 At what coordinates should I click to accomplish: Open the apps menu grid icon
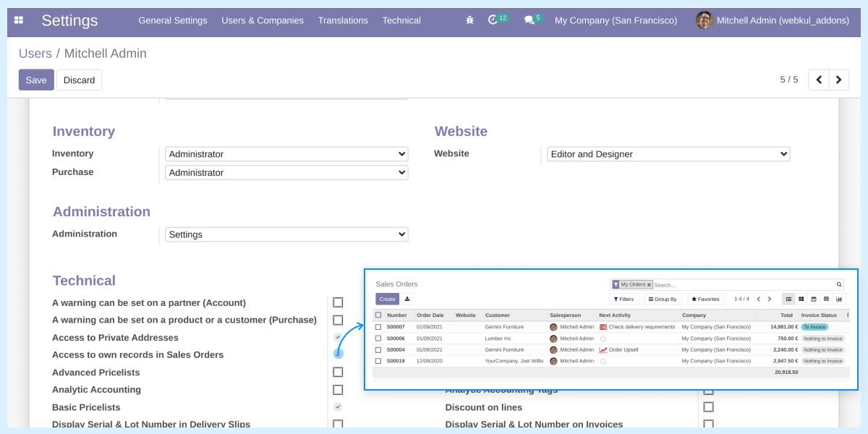(x=19, y=20)
